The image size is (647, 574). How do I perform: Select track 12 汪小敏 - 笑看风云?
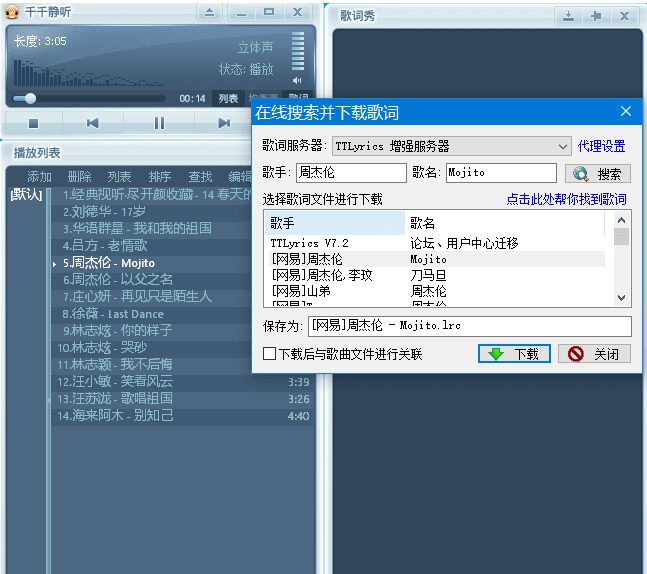[182, 382]
